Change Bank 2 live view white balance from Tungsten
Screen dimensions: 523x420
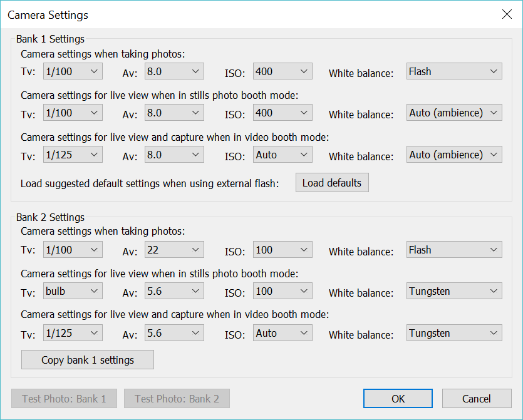click(453, 290)
